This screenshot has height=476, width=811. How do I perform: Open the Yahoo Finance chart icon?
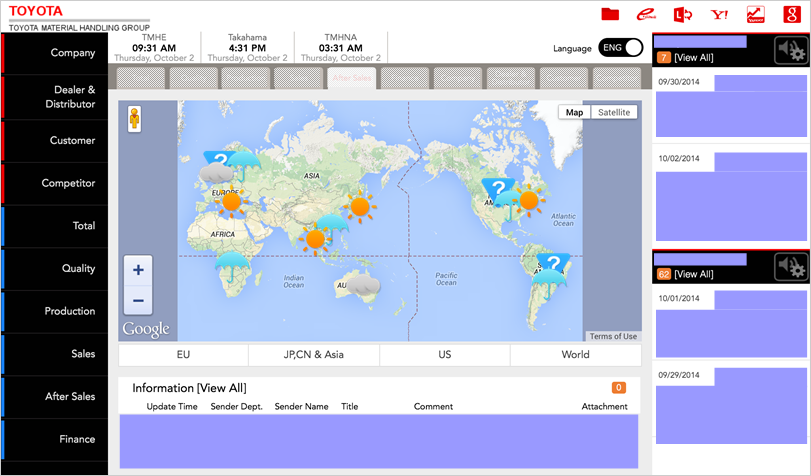[755, 14]
